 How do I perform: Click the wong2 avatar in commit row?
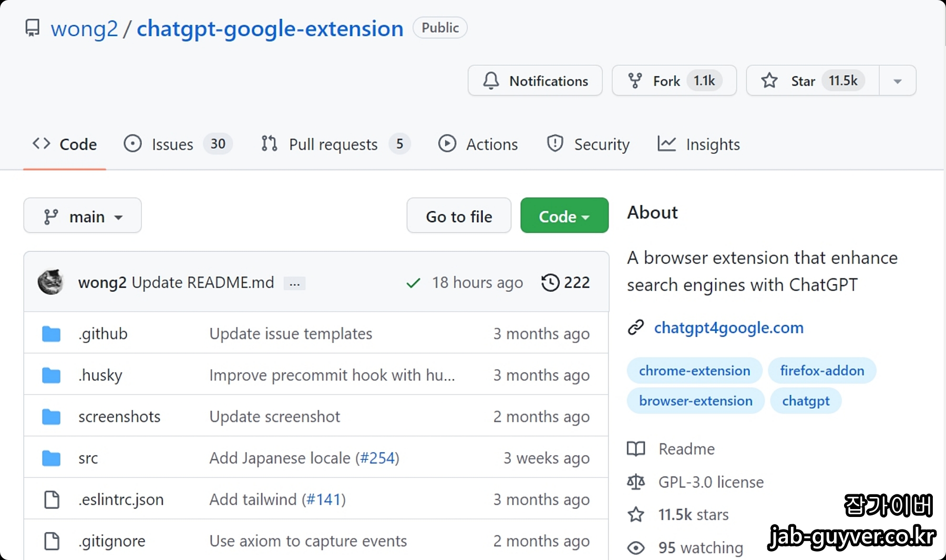(x=51, y=282)
